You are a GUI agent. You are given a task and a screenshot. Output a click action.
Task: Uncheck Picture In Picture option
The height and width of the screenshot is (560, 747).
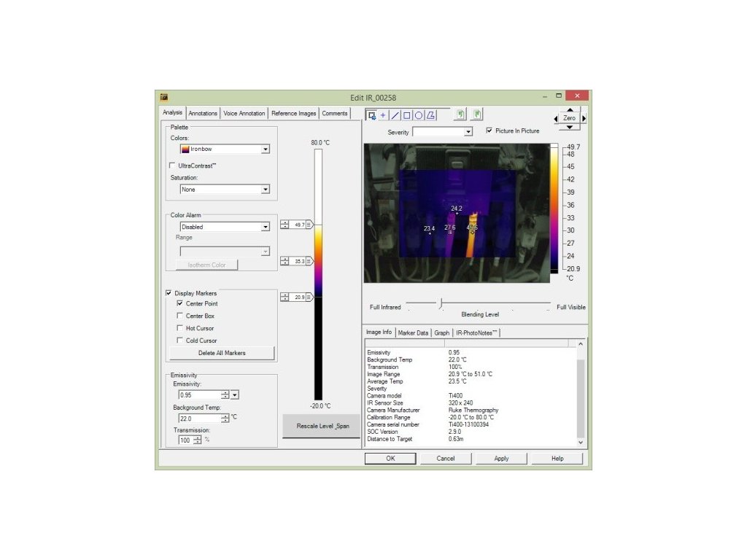(x=489, y=131)
